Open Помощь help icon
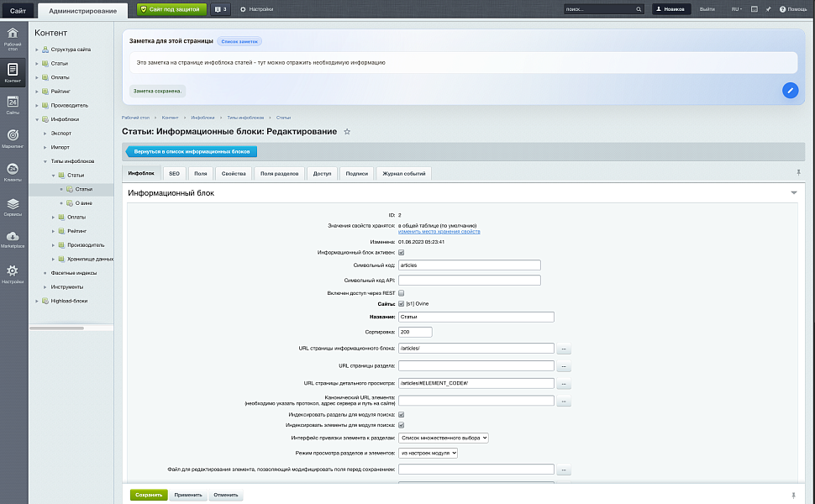Screen dimensions: 815x504 [x=792, y=9]
